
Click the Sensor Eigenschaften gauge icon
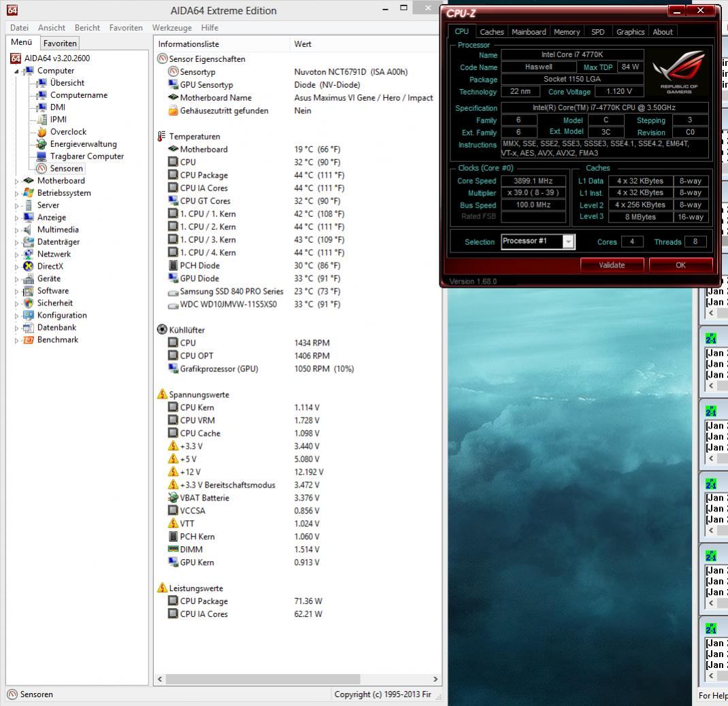(162, 59)
